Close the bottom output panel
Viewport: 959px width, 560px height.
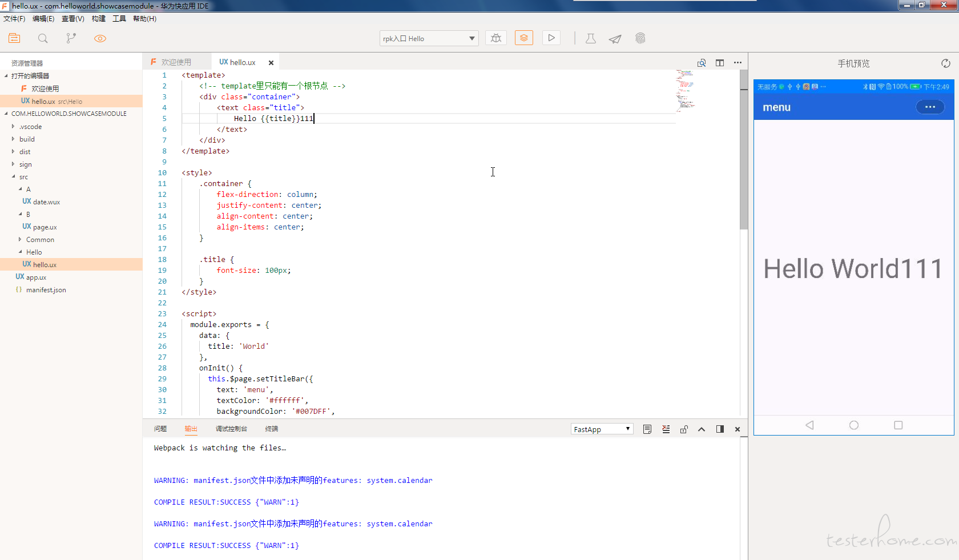(x=738, y=429)
